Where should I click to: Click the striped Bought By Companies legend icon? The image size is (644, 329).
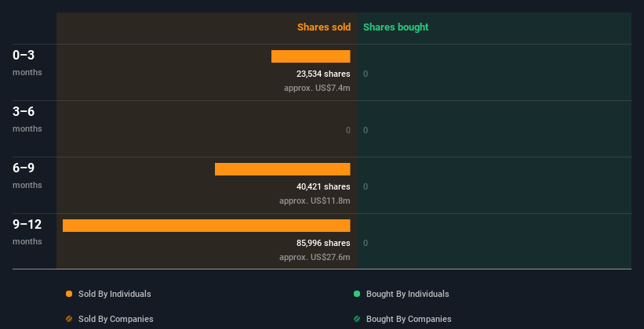[357, 319]
